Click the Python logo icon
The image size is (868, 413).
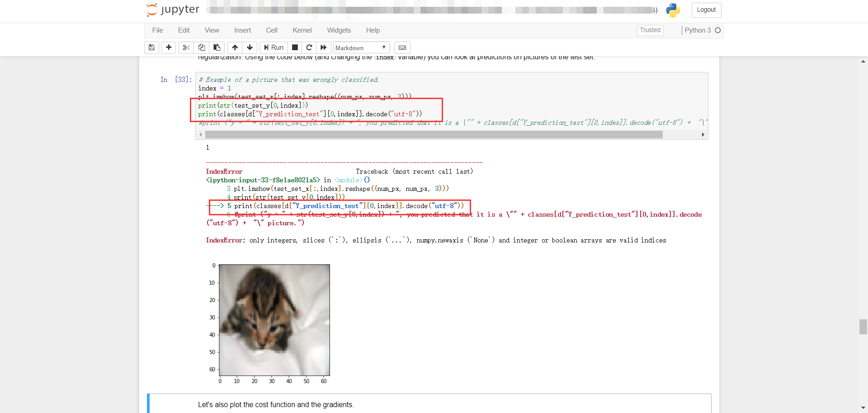point(673,10)
